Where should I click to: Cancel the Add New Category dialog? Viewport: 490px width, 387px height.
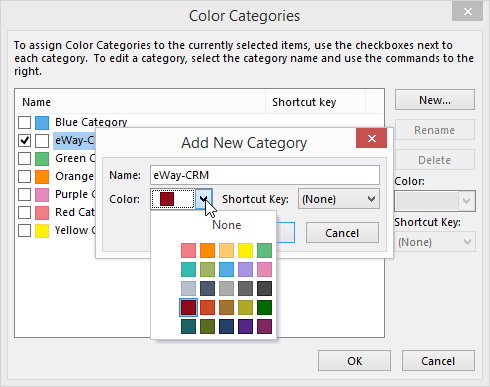click(x=342, y=233)
